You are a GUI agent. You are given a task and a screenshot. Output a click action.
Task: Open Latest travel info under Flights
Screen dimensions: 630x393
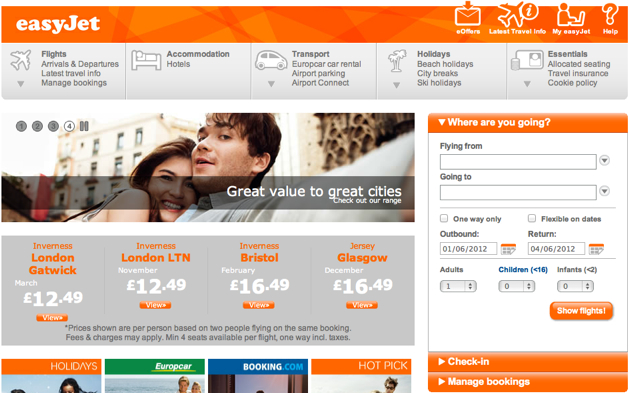click(x=71, y=73)
